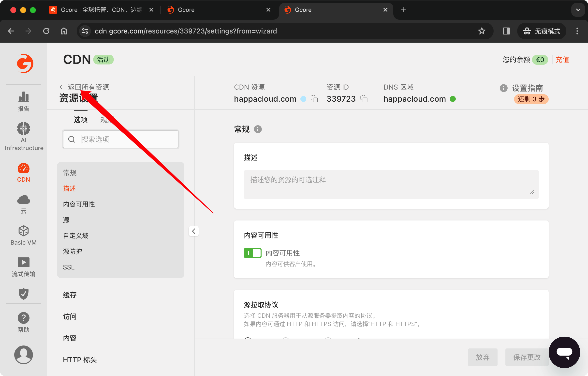Click the 活动 status badge
Viewport: 588px width, 376px height.
point(103,60)
